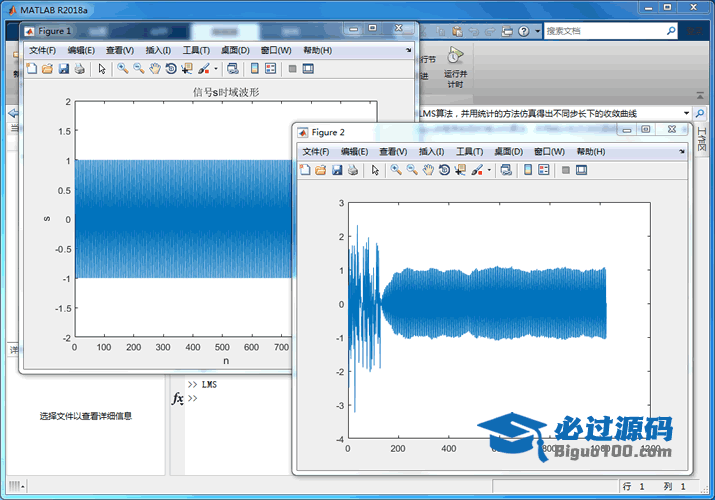Viewport: 715px width, 500px height.
Task: Open 工具(T) menu in Figure 2
Action: click(x=469, y=151)
